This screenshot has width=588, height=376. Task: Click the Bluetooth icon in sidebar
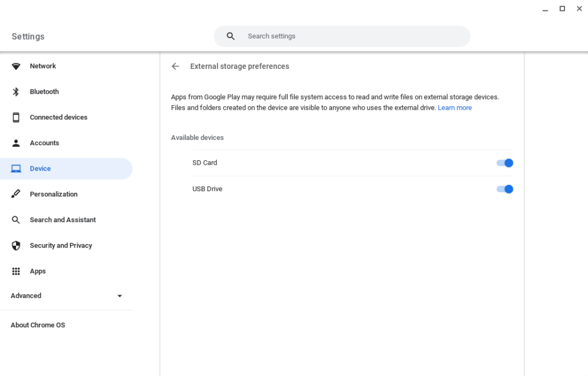[16, 92]
